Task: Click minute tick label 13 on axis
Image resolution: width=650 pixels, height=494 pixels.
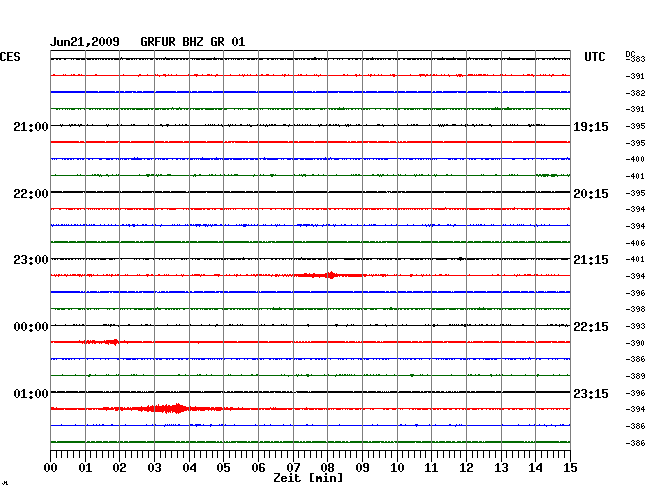Action: click(x=501, y=467)
